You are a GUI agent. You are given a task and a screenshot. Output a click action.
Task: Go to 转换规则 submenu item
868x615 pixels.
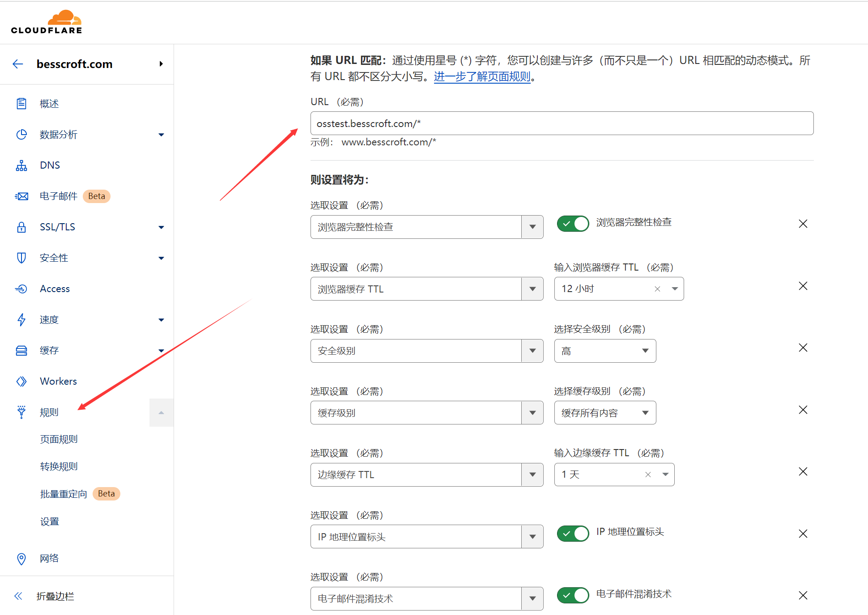(59, 467)
